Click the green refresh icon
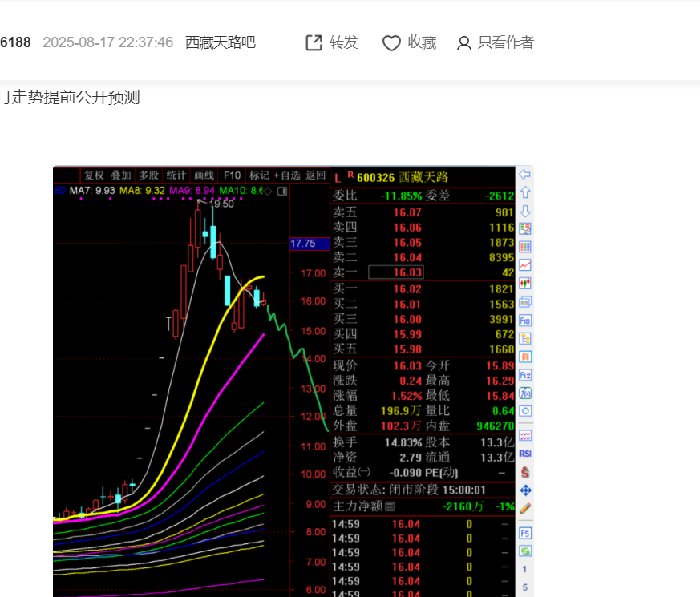The height and width of the screenshot is (597, 700). (x=525, y=551)
